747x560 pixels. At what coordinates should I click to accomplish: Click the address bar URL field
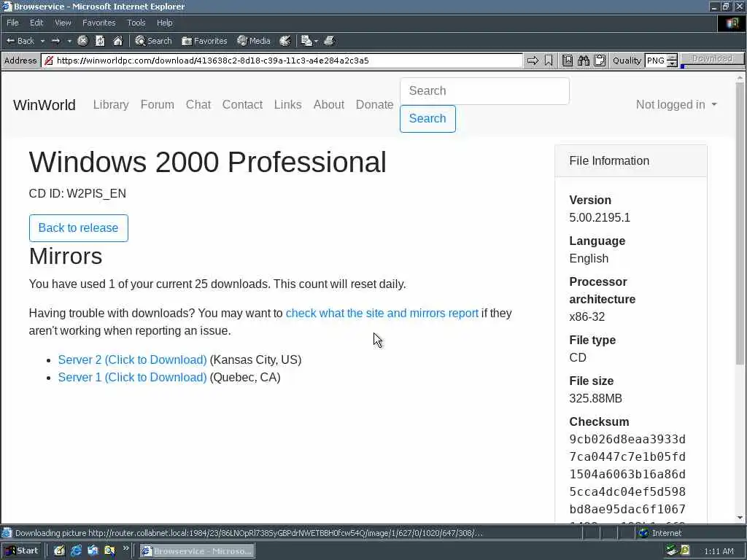click(289, 61)
